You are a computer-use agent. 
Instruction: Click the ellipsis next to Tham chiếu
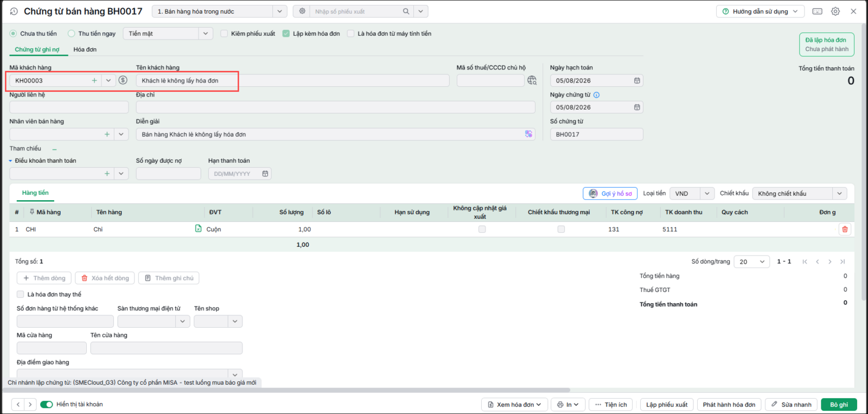pos(54,149)
